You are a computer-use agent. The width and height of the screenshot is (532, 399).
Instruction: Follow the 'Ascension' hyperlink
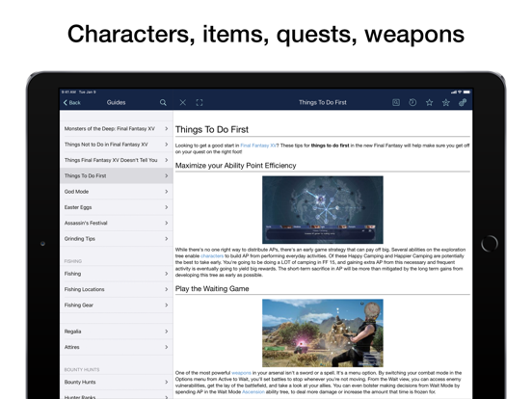click(x=253, y=391)
